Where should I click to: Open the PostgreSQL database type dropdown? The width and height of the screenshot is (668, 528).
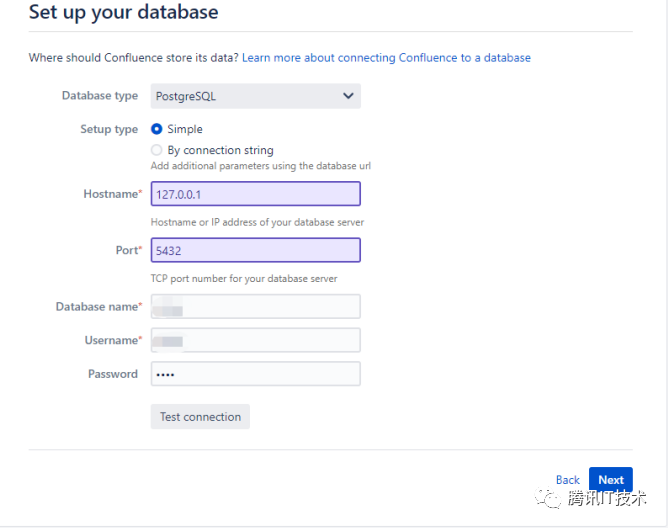tap(255, 96)
